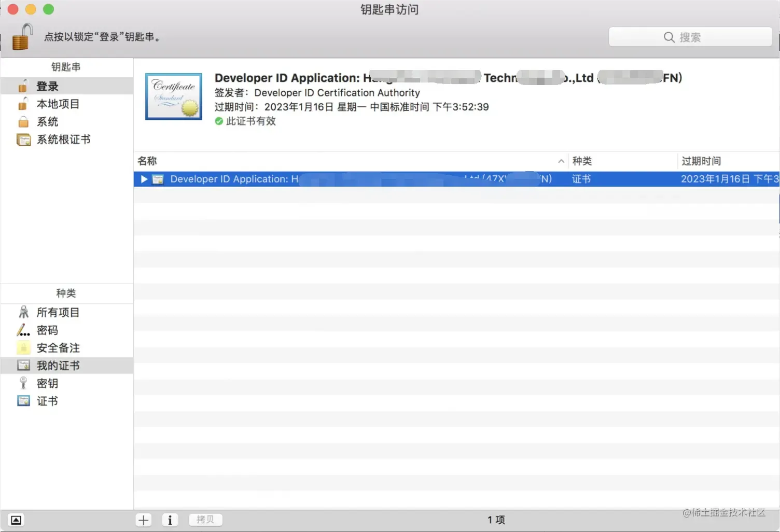Click the green 此证书有效 checkmark icon
Viewport: 780px width, 532px height.
(x=219, y=121)
